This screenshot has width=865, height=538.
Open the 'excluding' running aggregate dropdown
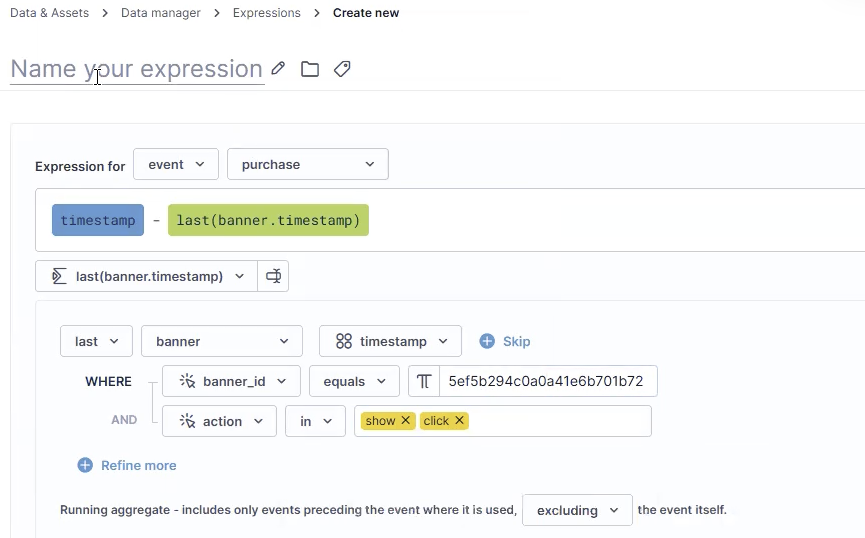tap(577, 510)
